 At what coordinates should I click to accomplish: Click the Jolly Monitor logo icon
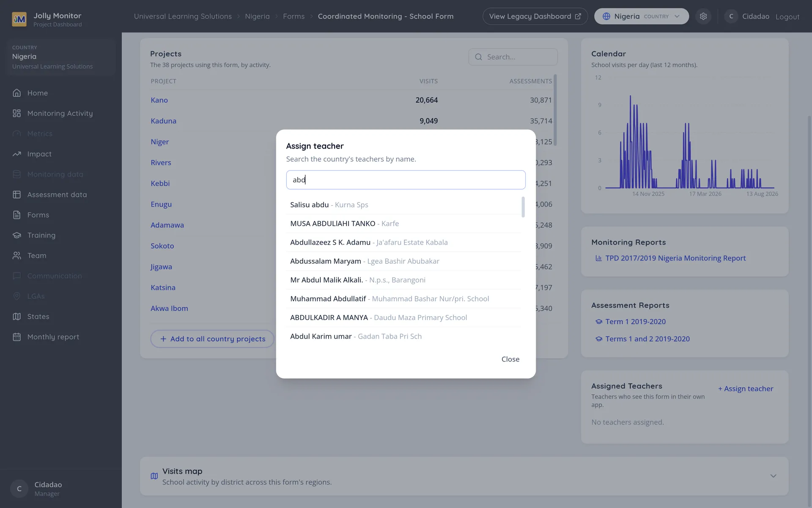[x=19, y=19]
